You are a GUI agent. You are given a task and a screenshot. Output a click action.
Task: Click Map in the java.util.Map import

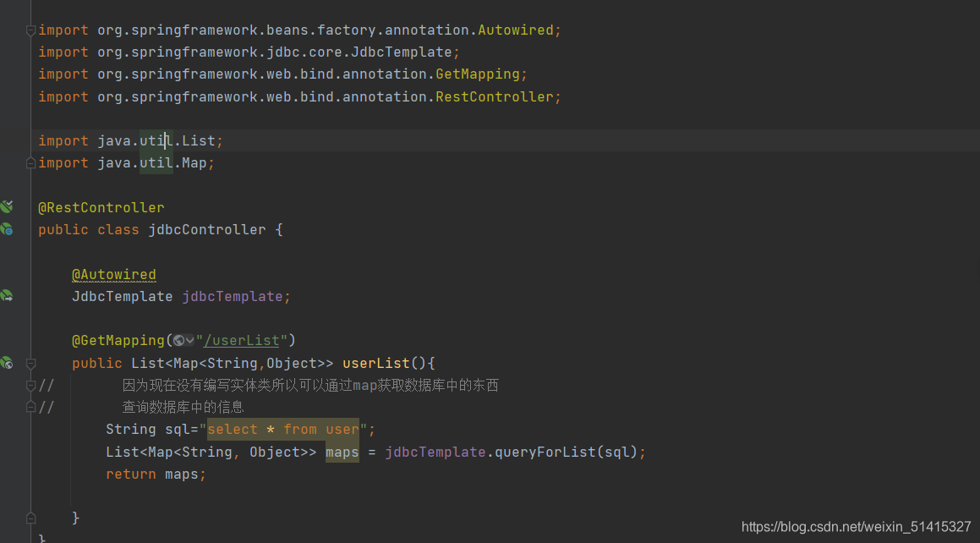coord(194,163)
